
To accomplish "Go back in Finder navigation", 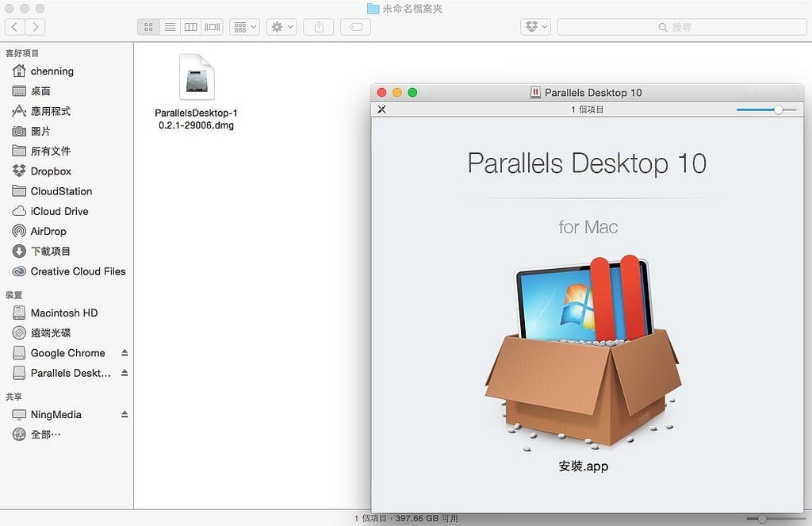I will click(15, 27).
